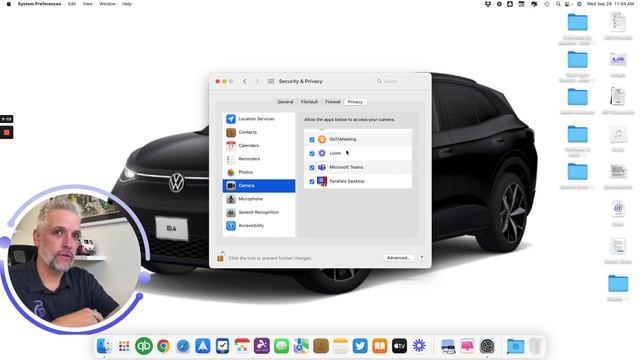
Task: Uncheck Microsoft Teams camera access
Action: [x=312, y=167]
